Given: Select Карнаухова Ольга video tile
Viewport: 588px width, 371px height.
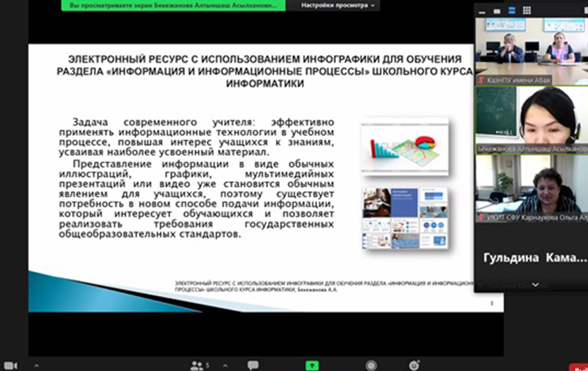Looking at the screenshot, I should click(531, 185).
